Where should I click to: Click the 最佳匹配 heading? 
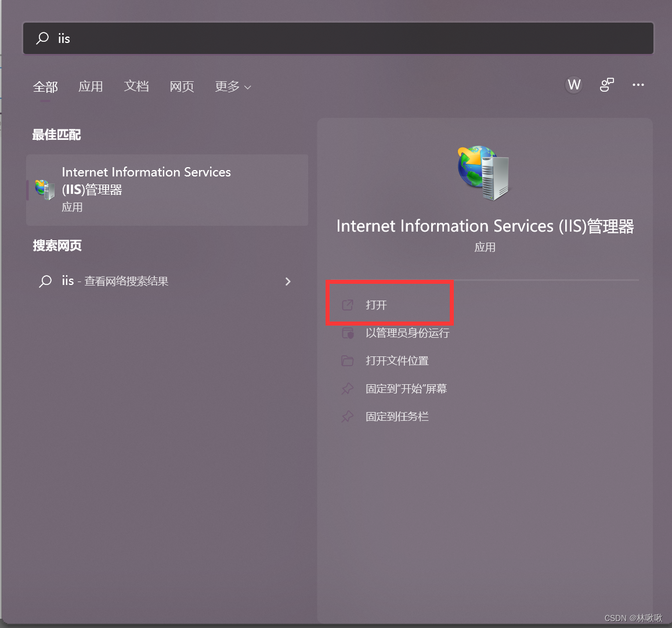[56, 135]
